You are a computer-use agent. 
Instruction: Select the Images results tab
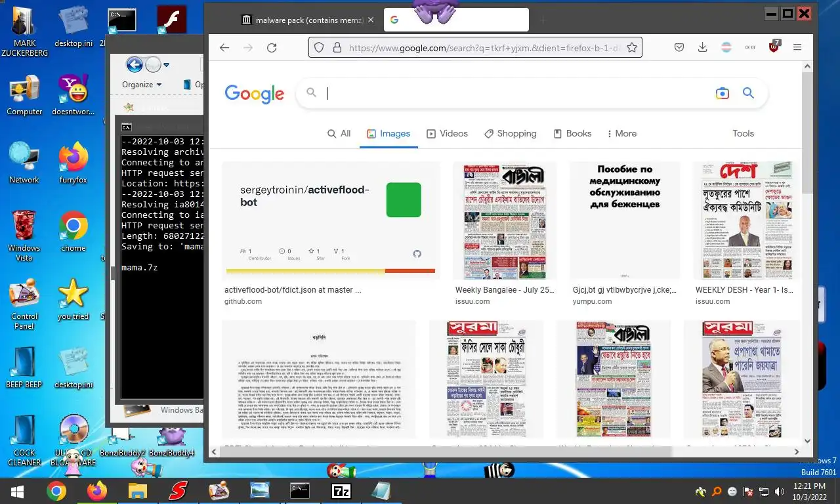(388, 133)
